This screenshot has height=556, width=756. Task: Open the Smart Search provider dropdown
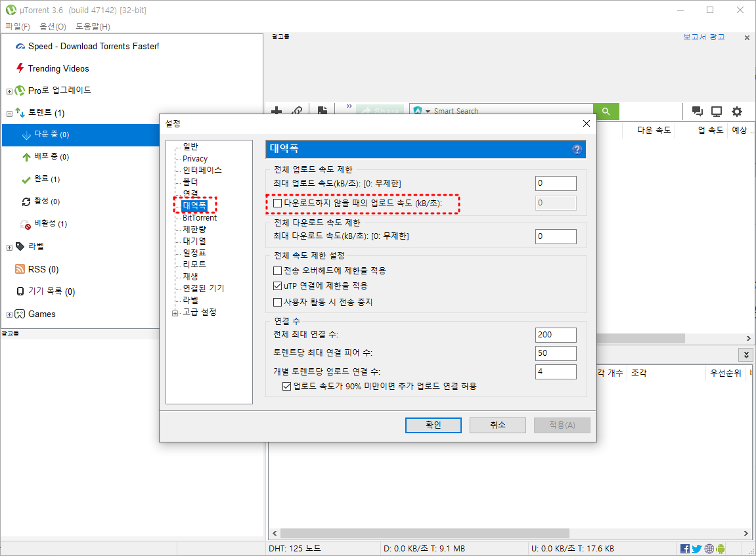pos(427,112)
